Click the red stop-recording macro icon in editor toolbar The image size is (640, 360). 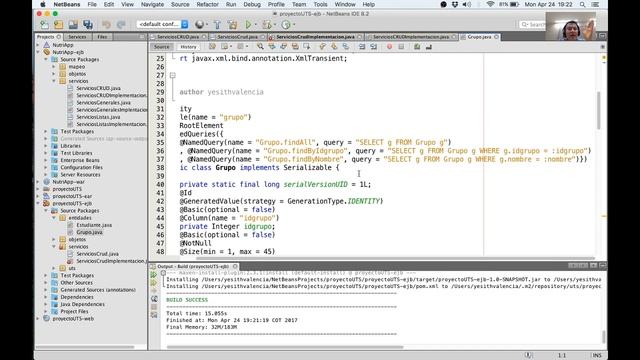tap(389, 47)
